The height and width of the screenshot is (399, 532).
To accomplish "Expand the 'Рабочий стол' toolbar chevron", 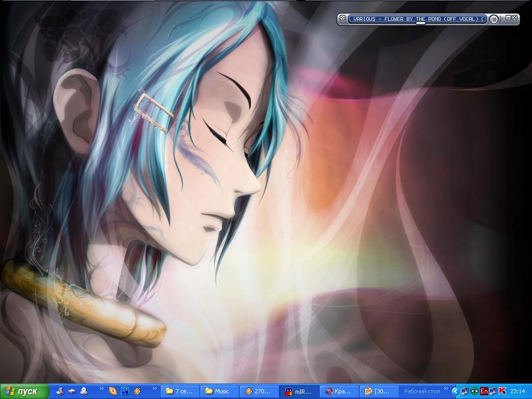I will (x=446, y=388).
